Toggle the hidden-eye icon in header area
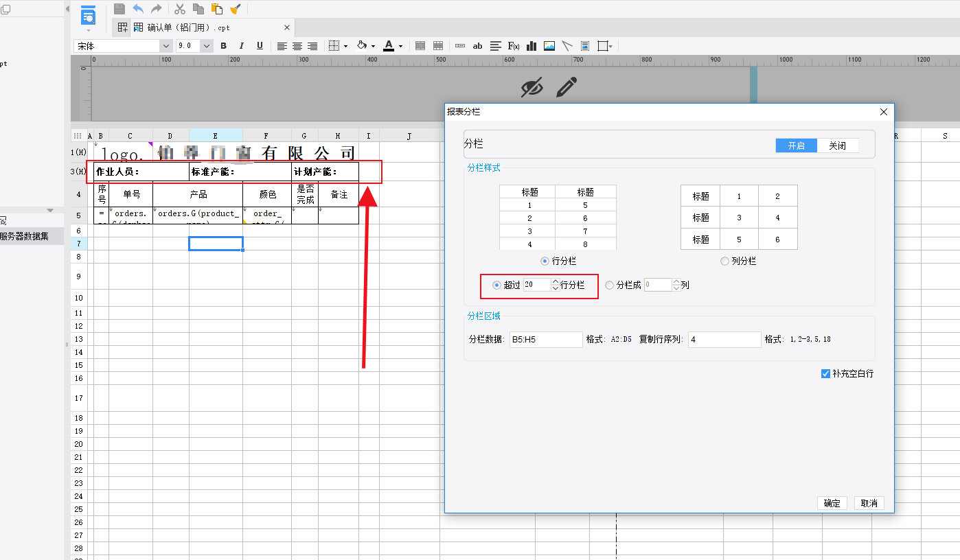The image size is (960, 560). point(532,87)
